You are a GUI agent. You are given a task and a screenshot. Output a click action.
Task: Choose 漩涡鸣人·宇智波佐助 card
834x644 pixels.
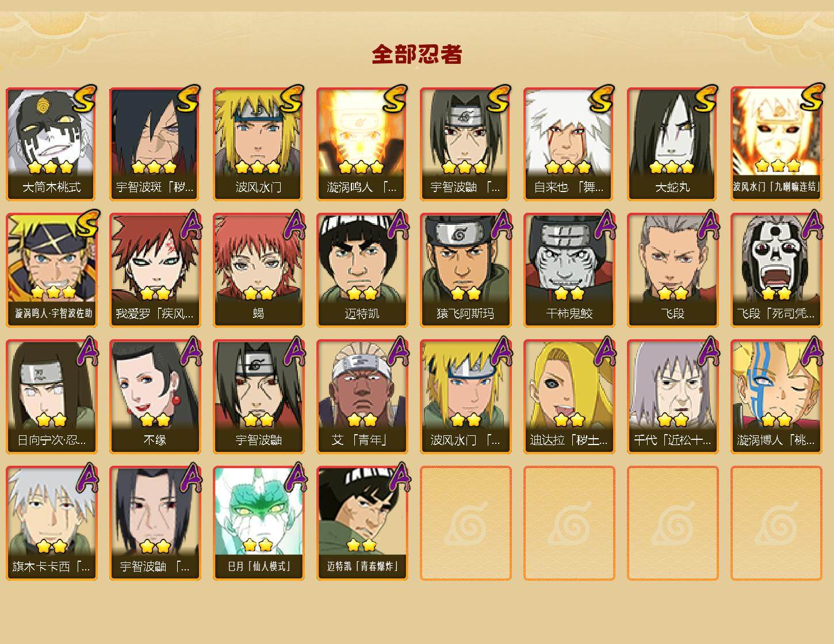(51, 270)
